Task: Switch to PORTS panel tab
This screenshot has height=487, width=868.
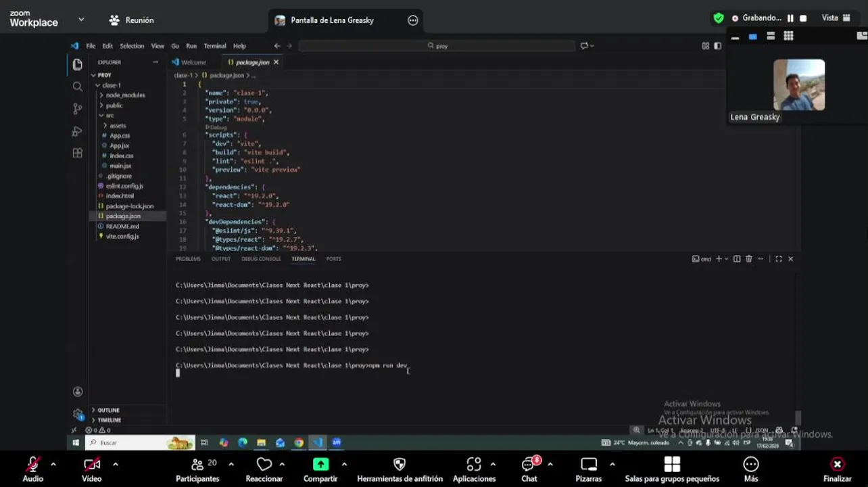Action: pos(334,259)
